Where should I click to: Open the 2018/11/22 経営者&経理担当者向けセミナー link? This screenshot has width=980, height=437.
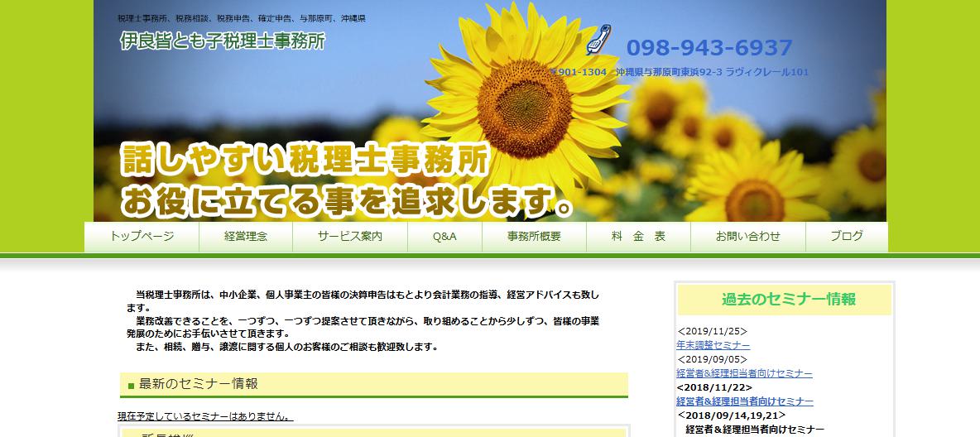745,401
